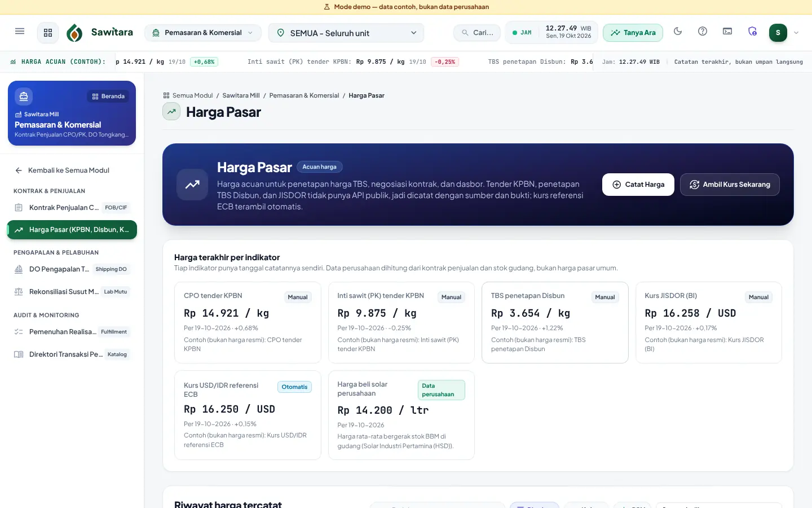Toggle dark mode with the moon icon
The width and height of the screenshot is (812, 508).
[x=678, y=32]
